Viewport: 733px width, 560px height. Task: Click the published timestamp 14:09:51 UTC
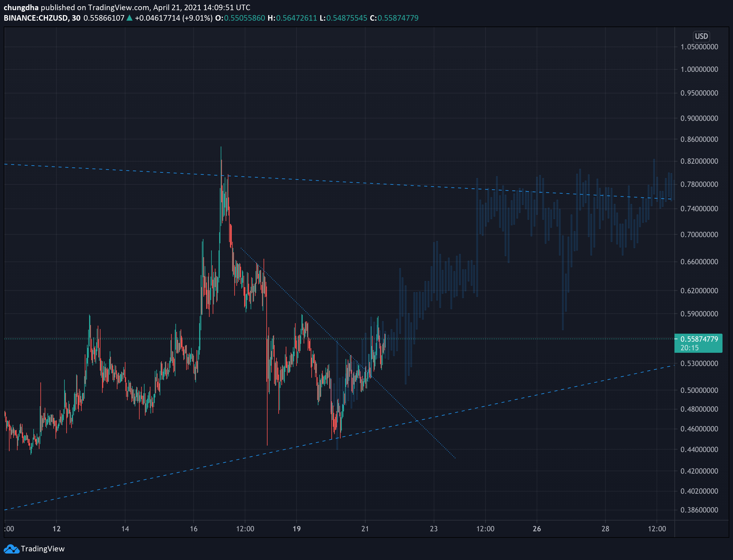click(227, 7)
